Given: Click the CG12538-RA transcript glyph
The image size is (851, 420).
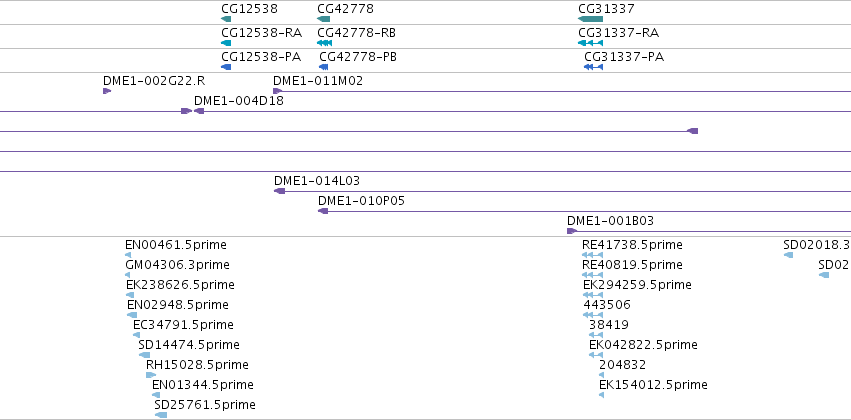Looking at the screenshot, I should (226, 43).
